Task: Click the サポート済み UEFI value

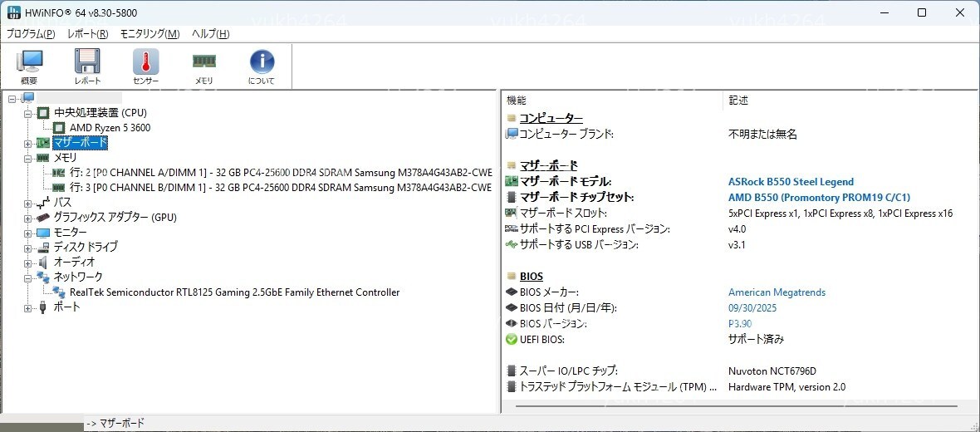Action: [756, 340]
